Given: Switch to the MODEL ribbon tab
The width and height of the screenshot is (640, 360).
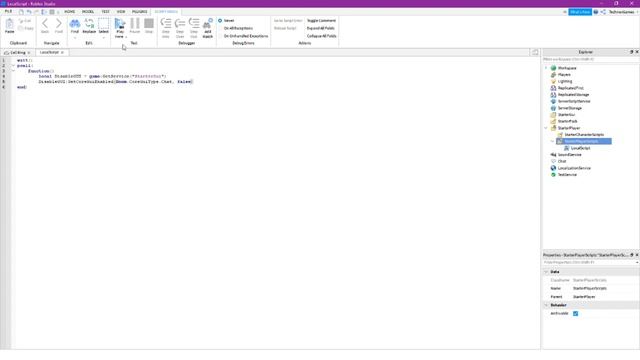Looking at the screenshot, I should pos(88,11).
